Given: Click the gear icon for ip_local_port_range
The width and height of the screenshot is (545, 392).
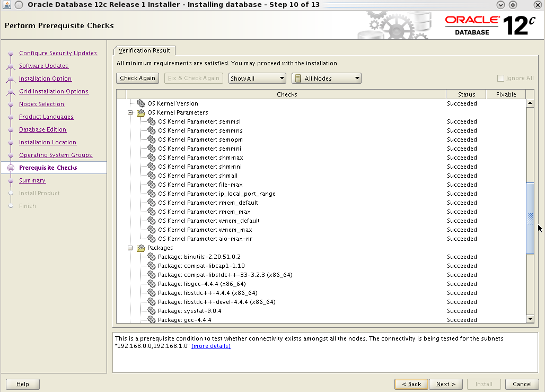Looking at the screenshot, I should pos(152,194).
